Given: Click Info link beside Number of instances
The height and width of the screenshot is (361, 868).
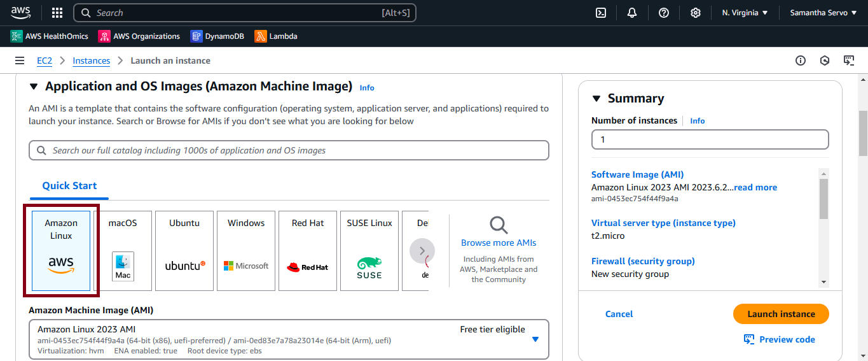Looking at the screenshot, I should [698, 121].
